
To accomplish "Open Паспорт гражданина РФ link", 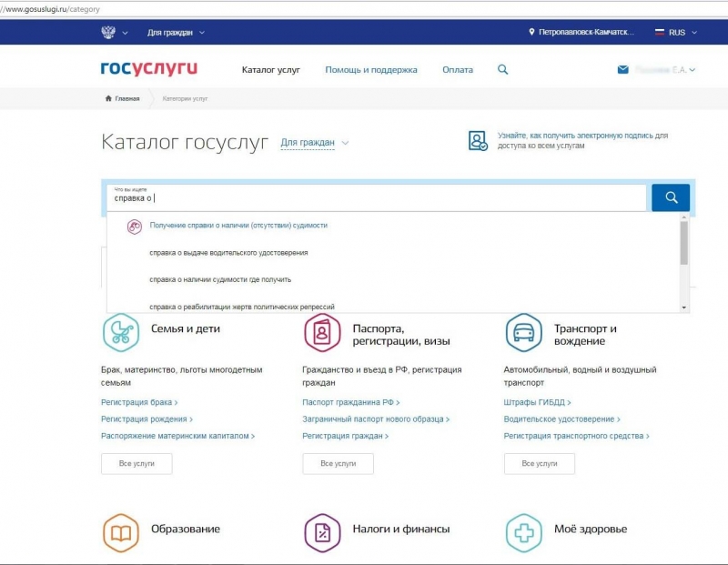I will pos(351,402).
